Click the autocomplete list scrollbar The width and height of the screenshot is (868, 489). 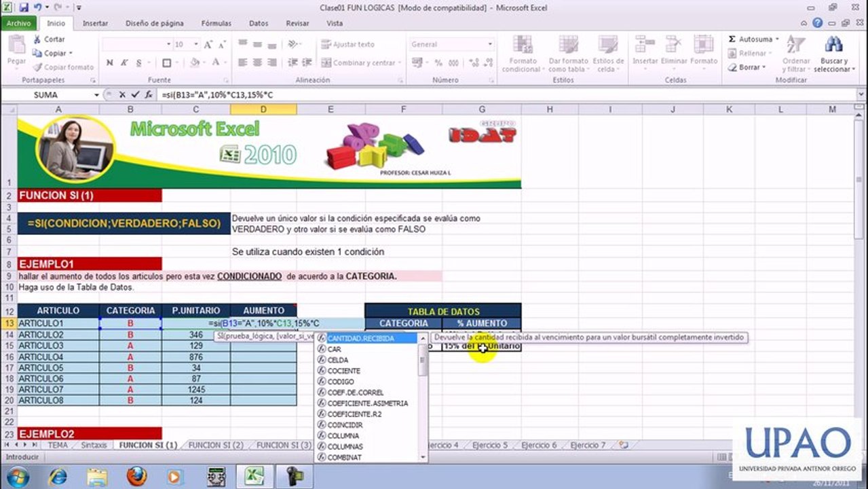(423, 397)
